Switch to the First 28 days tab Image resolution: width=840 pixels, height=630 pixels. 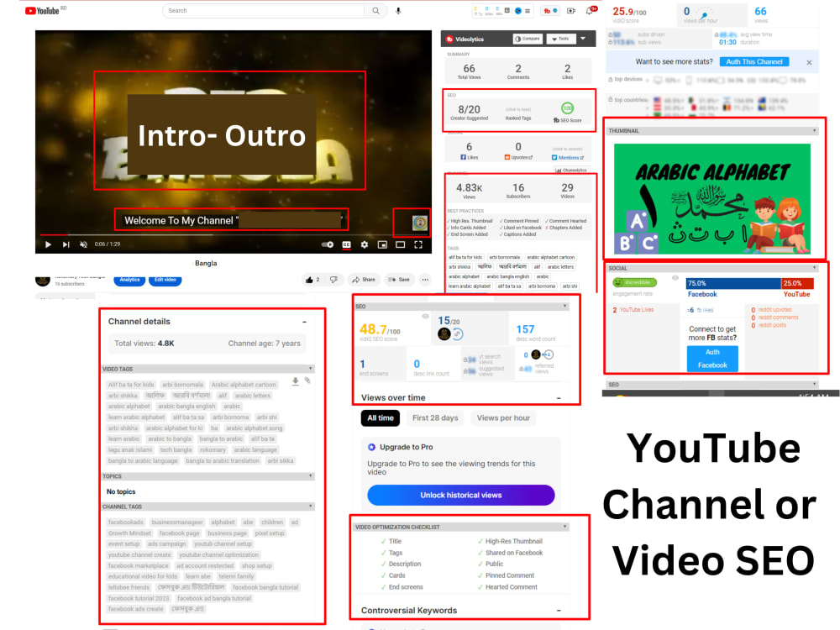pyautogui.click(x=435, y=417)
